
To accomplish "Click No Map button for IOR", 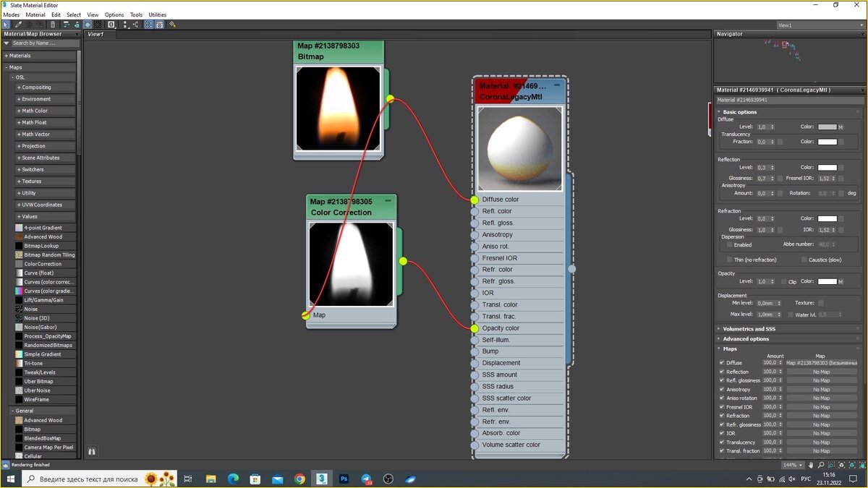I will tap(821, 433).
